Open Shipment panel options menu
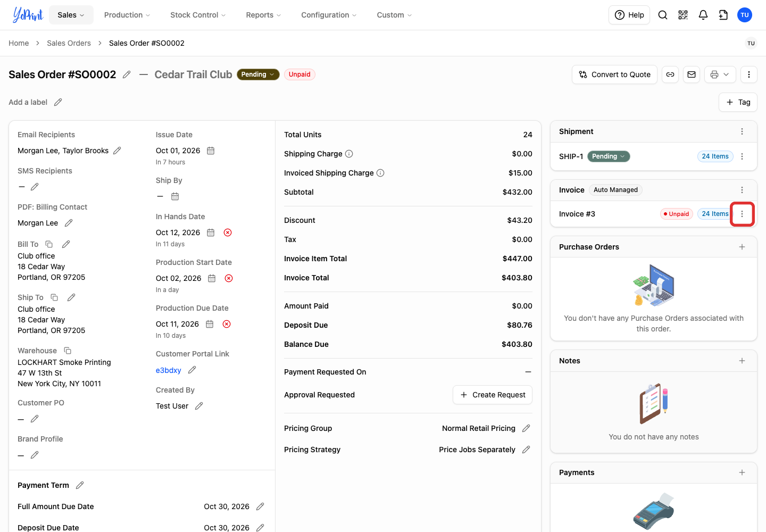The width and height of the screenshot is (766, 532). (x=742, y=131)
